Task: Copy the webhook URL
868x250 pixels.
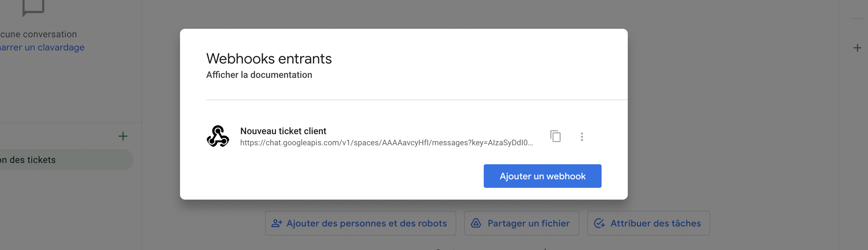Action: pyautogui.click(x=555, y=136)
